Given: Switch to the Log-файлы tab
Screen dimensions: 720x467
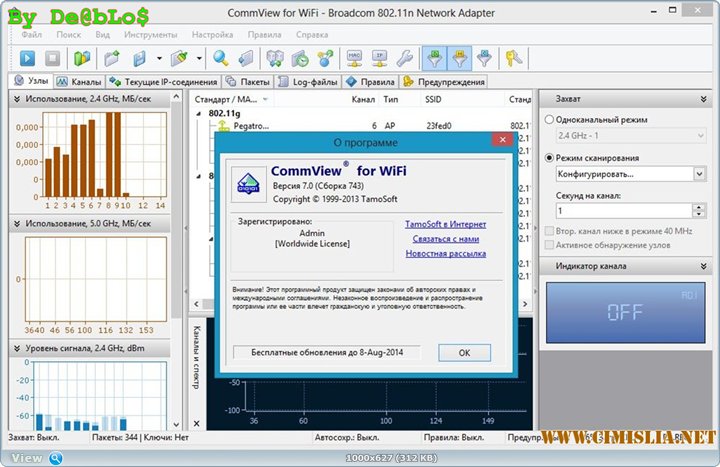Looking at the screenshot, I should tap(309, 82).
